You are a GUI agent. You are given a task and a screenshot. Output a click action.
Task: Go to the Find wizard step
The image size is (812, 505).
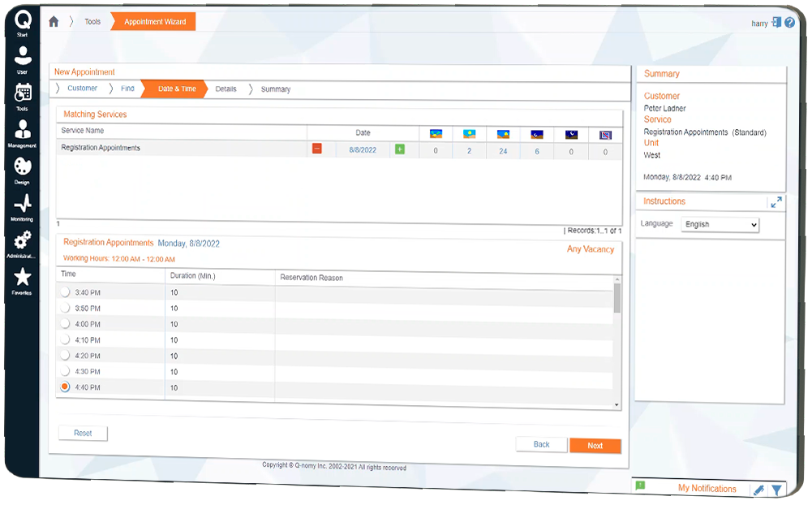pos(127,88)
